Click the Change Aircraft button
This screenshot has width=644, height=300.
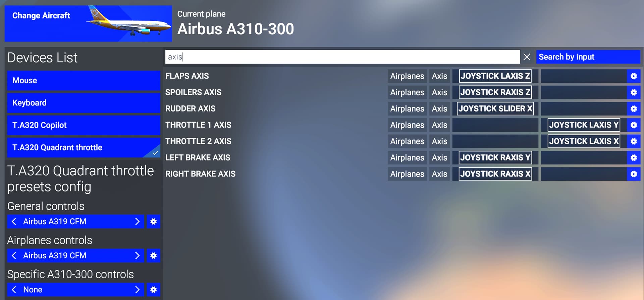point(88,24)
